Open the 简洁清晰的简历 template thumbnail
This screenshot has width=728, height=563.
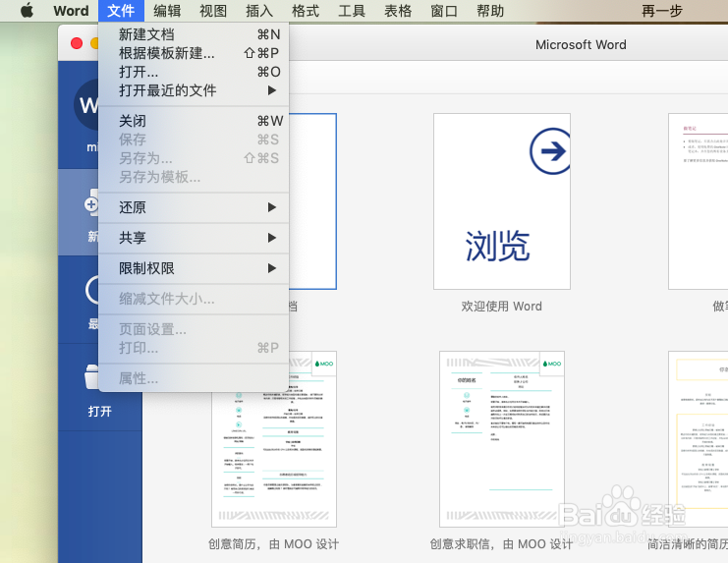tap(698, 439)
